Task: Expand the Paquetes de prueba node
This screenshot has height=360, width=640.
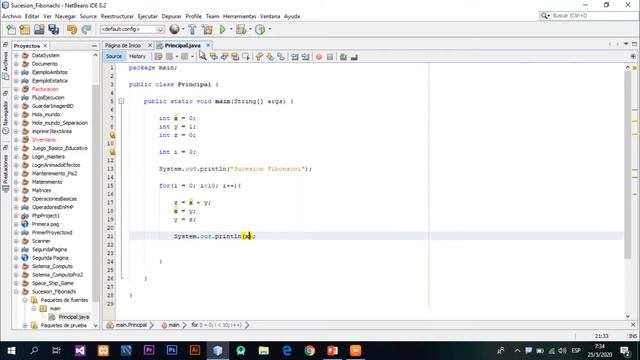Action: pyautogui.click(x=25, y=325)
